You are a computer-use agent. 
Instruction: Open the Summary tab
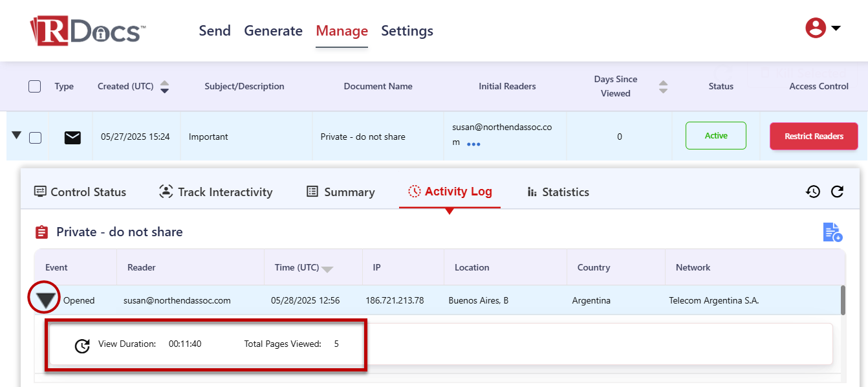point(341,192)
